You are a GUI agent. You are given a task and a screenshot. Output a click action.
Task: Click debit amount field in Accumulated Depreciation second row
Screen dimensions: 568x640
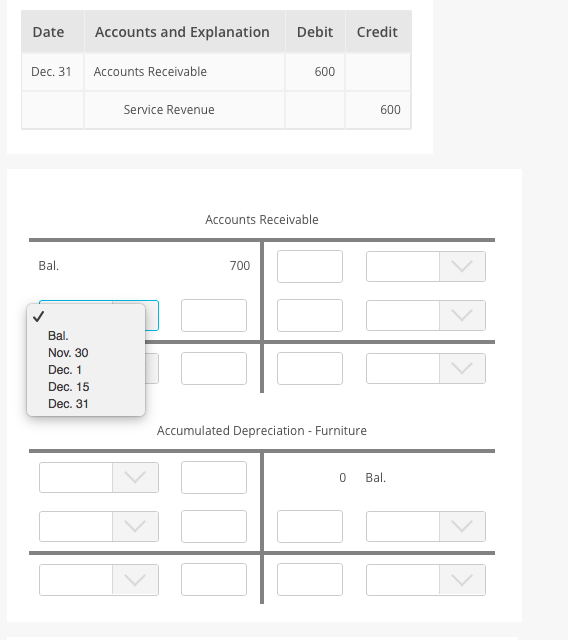214,527
